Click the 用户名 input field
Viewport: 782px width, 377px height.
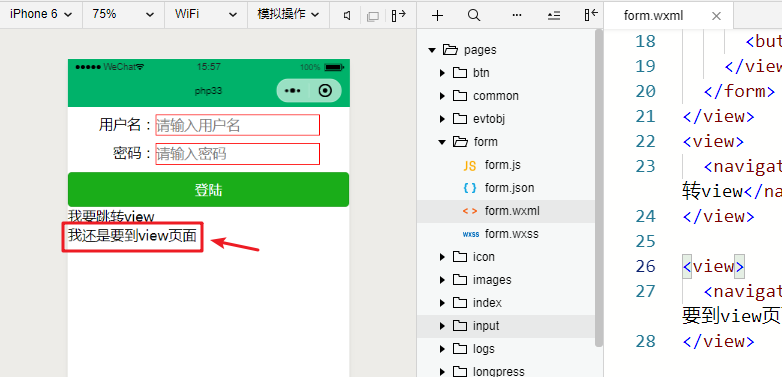tap(237, 125)
